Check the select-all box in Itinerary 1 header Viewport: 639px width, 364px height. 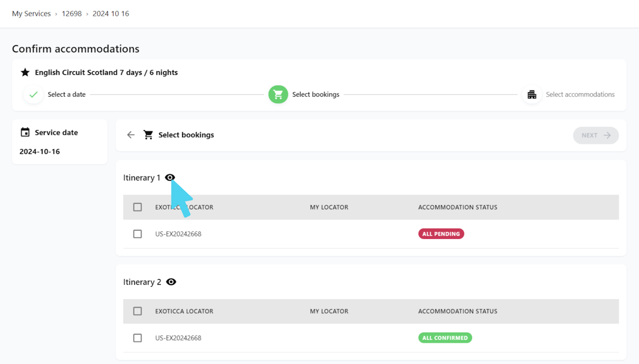(138, 207)
